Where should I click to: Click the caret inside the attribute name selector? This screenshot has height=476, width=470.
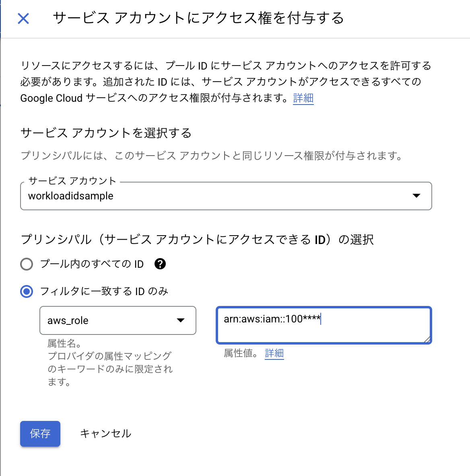coord(181,320)
